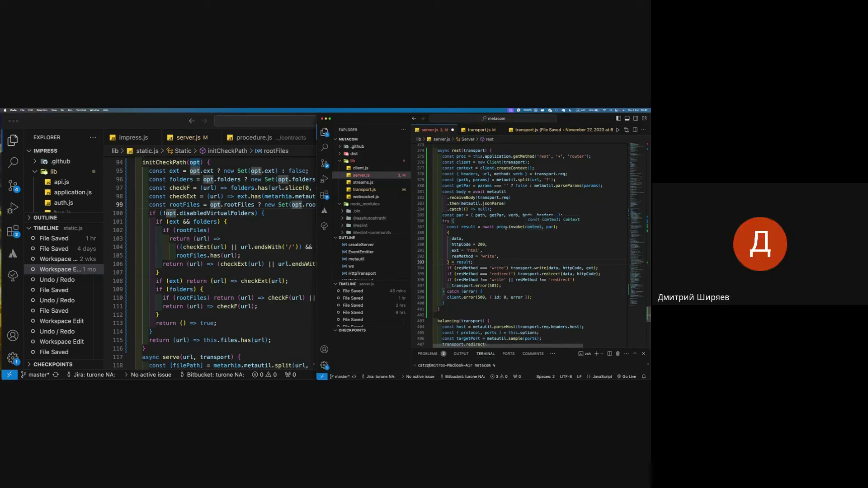The height and width of the screenshot is (488, 868).
Task: Open Extensions view in left activity bar
Action: pyautogui.click(x=13, y=231)
